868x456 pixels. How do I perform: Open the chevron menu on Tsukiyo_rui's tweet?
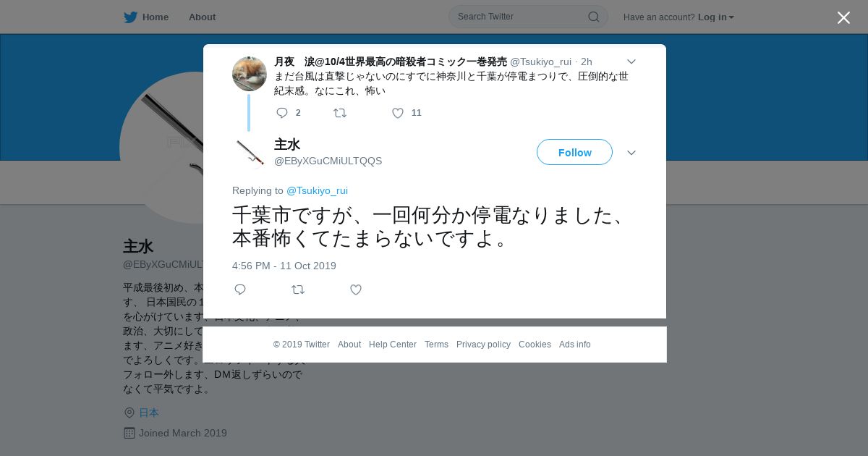tap(631, 62)
